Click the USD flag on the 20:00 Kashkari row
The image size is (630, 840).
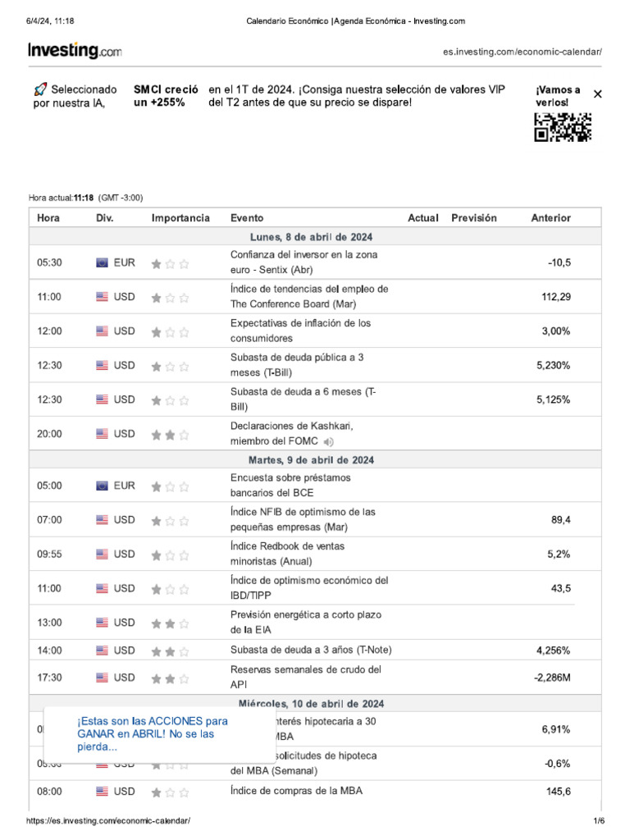click(102, 433)
